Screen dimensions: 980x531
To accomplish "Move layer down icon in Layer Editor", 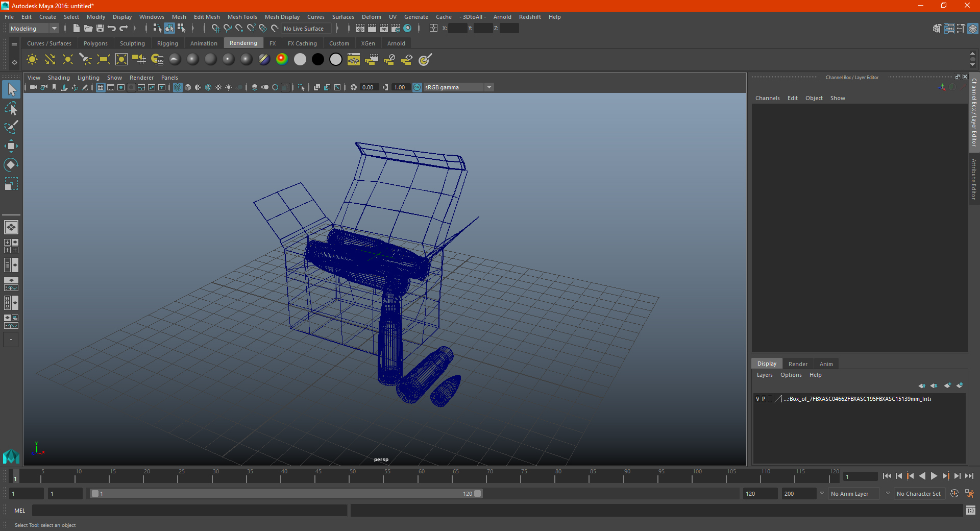I will pyautogui.click(x=934, y=385).
